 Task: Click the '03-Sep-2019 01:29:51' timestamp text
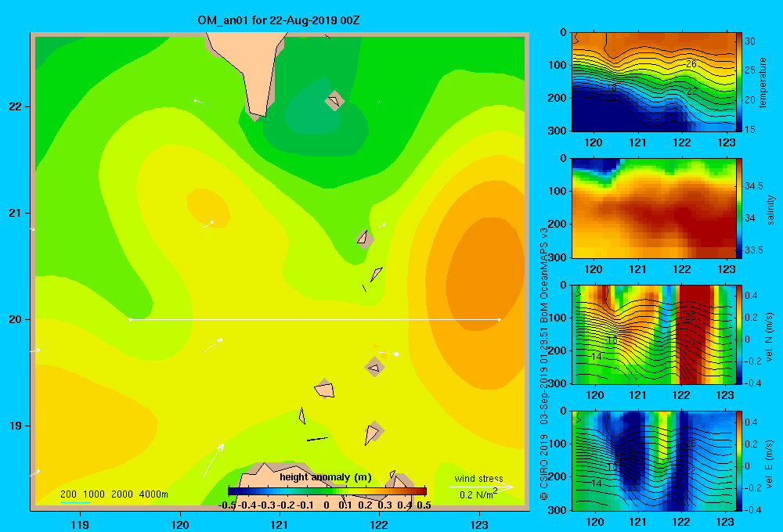[544, 376]
